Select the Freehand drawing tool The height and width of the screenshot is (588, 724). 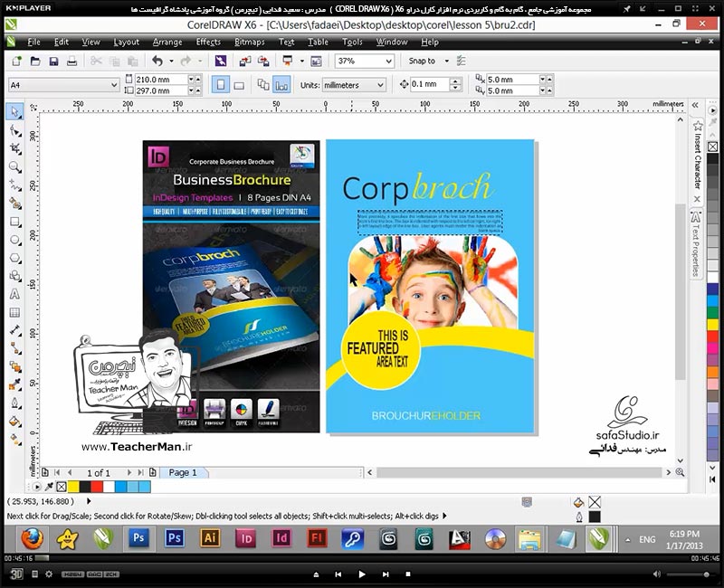(15, 185)
